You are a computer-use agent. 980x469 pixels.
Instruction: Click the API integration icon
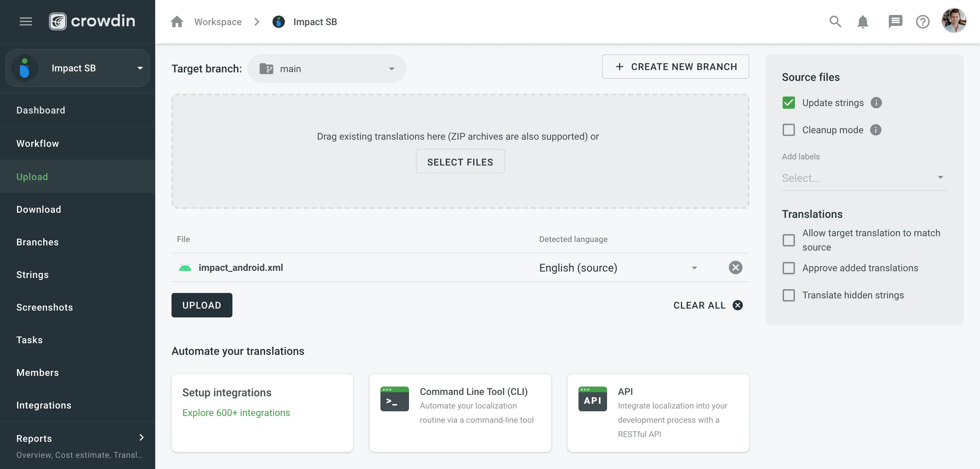tap(592, 398)
